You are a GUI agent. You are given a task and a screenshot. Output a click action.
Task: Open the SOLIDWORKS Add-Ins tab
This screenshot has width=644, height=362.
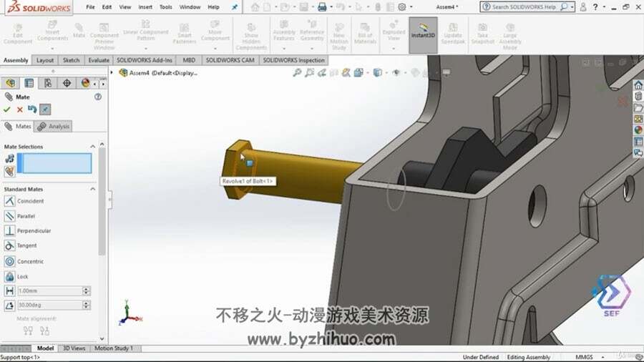tap(144, 60)
